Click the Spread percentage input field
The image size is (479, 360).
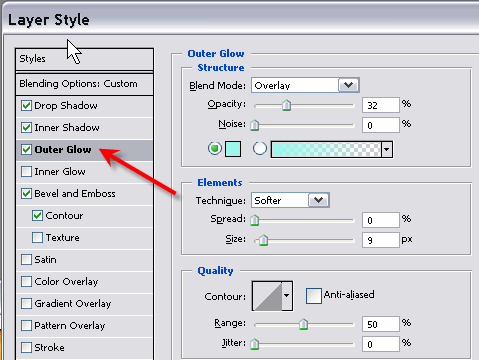[381, 220]
